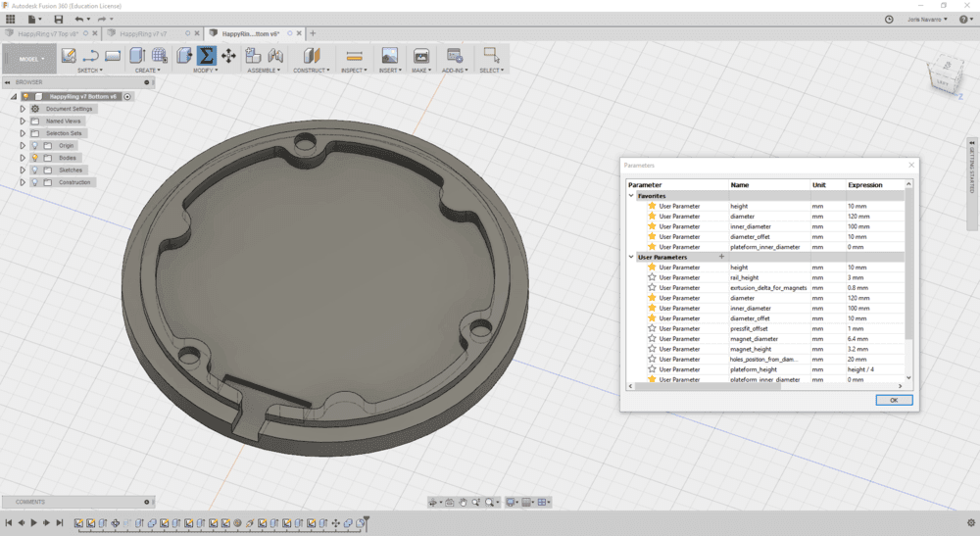
Task: Open the CREATE menu
Action: point(148,71)
